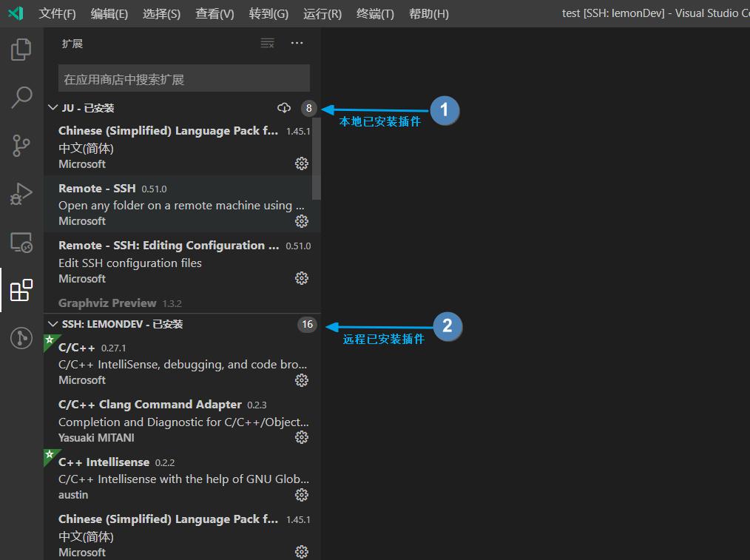This screenshot has height=560, width=750.
Task: Open gear for Remote - SSH: Editing Configuration
Action: click(301, 278)
